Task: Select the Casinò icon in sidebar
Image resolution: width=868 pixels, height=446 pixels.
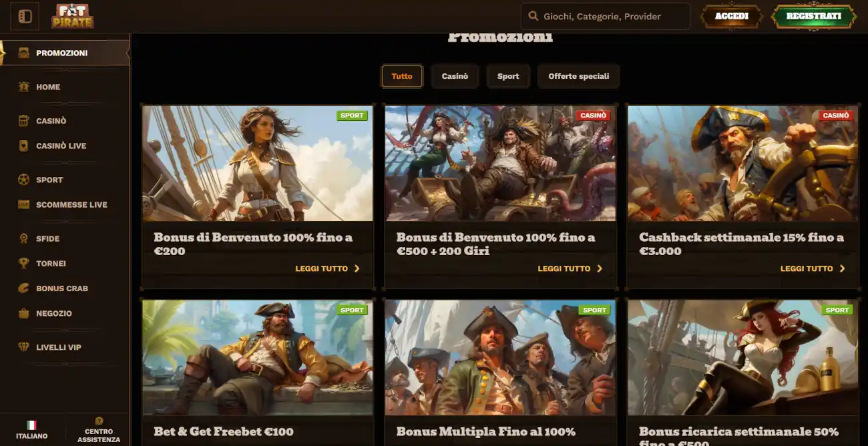Action: 24,121
